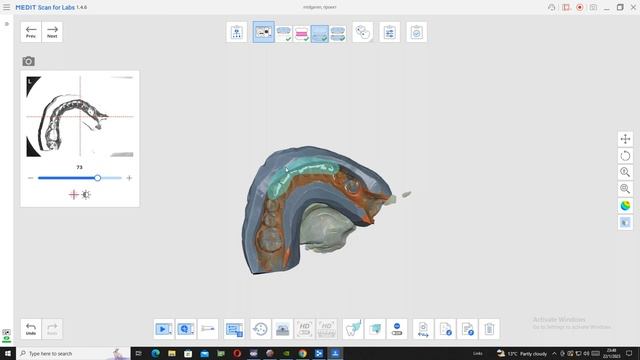Start scan with the play button

click(x=164, y=329)
